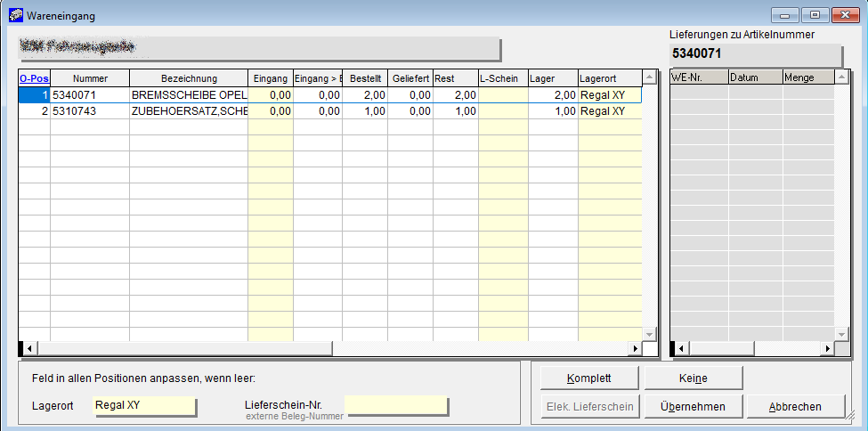868x431 pixels.
Task: Click the L-Schein cell in the first row
Action: 503,94
